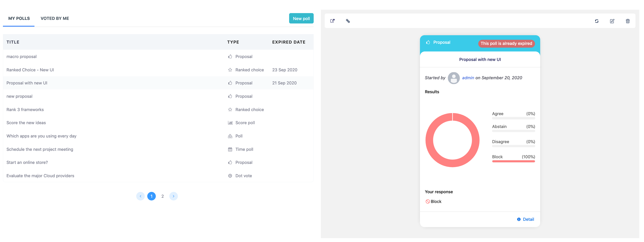Click the copy link icon
644x242 pixels.
tap(348, 21)
